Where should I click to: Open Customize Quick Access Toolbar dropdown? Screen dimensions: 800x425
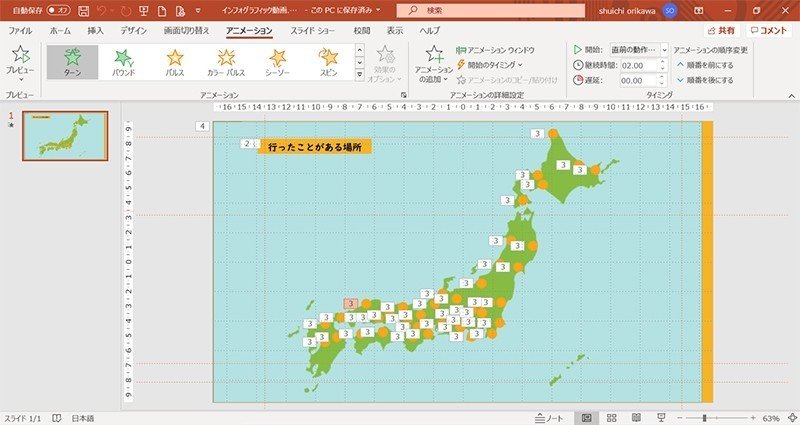tap(198, 10)
